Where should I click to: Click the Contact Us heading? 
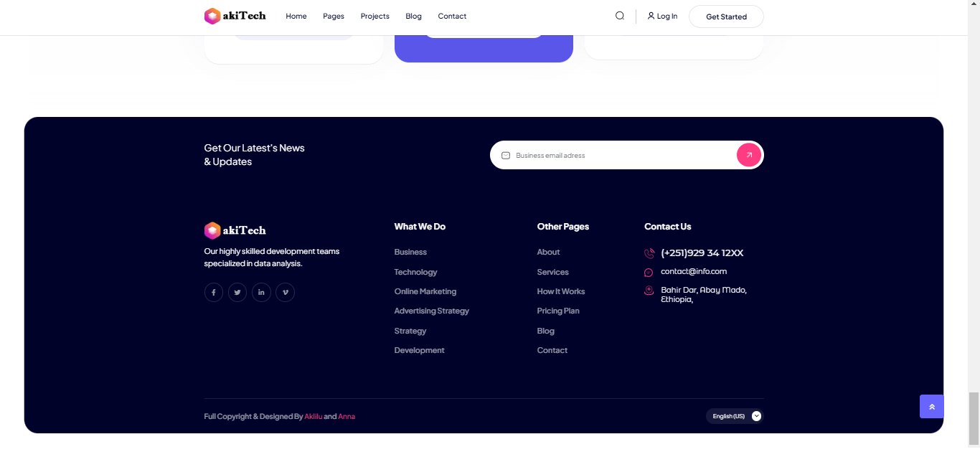[x=668, y=226]
